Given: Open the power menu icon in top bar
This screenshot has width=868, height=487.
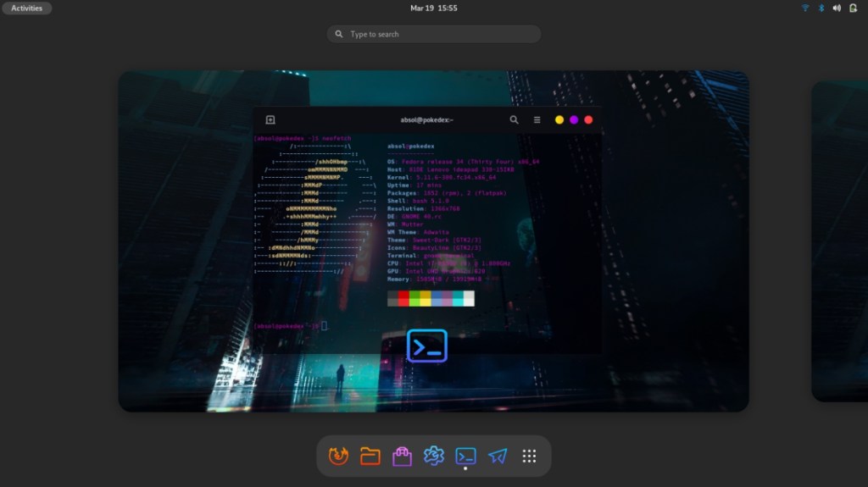Looking at the screenshot, I should 853,8.
